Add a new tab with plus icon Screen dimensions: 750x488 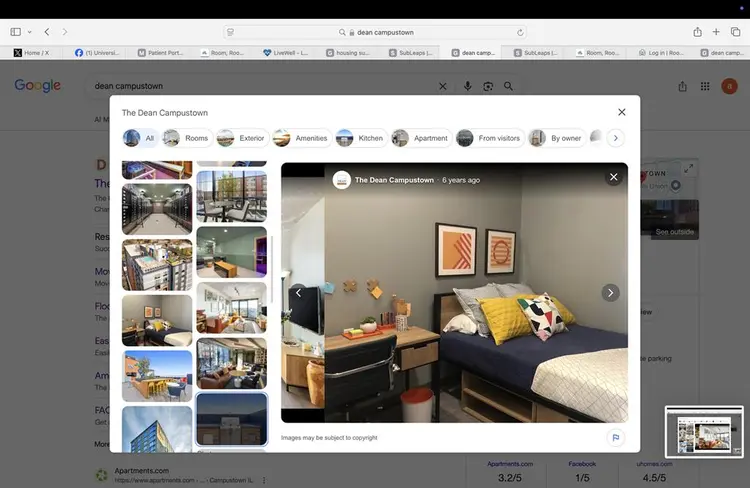pos(716,32)
